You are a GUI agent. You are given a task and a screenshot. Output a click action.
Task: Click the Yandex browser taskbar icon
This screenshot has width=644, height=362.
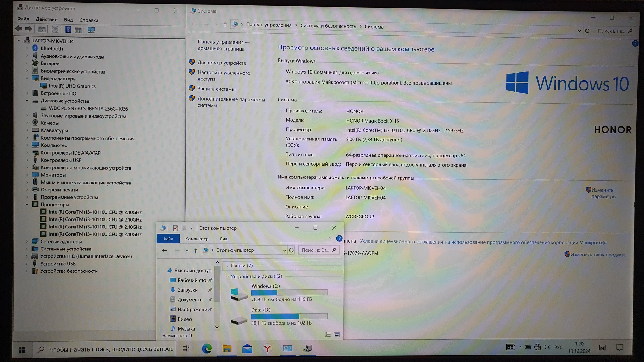click(x=267, y=348)
